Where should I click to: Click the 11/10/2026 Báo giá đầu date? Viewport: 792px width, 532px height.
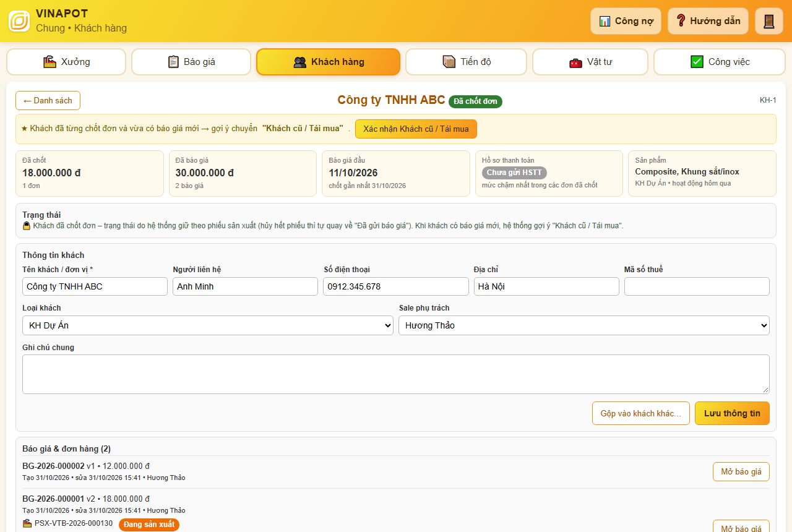pos(353,173)
